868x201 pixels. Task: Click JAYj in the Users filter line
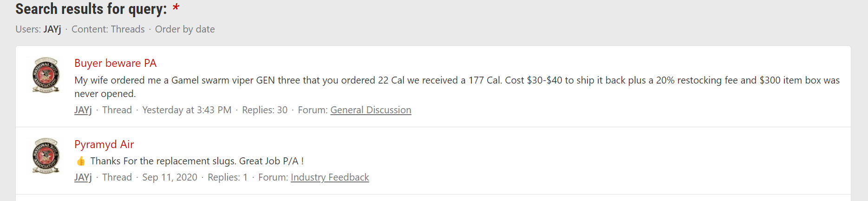[x=52, y=29]
